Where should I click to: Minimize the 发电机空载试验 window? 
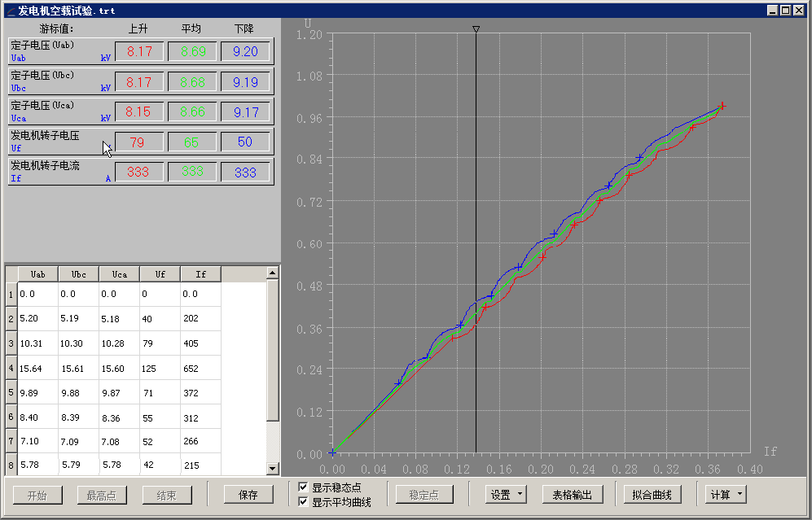773,10
